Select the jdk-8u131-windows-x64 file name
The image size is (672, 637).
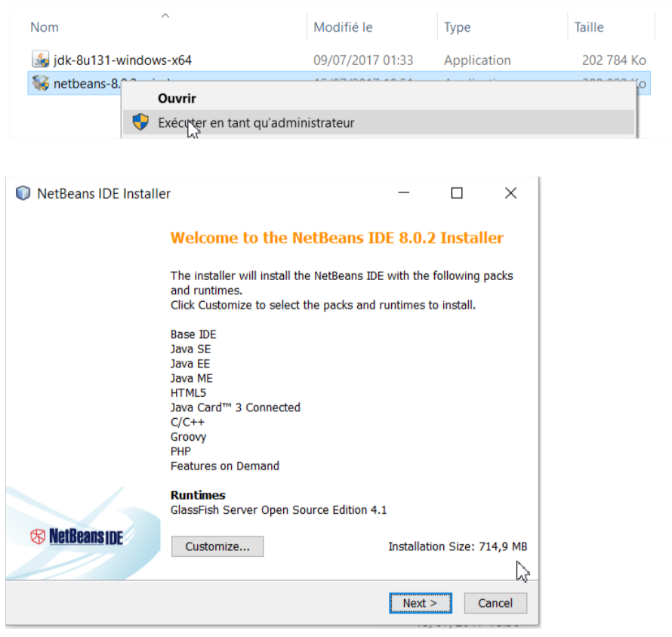tap(122, 60)
